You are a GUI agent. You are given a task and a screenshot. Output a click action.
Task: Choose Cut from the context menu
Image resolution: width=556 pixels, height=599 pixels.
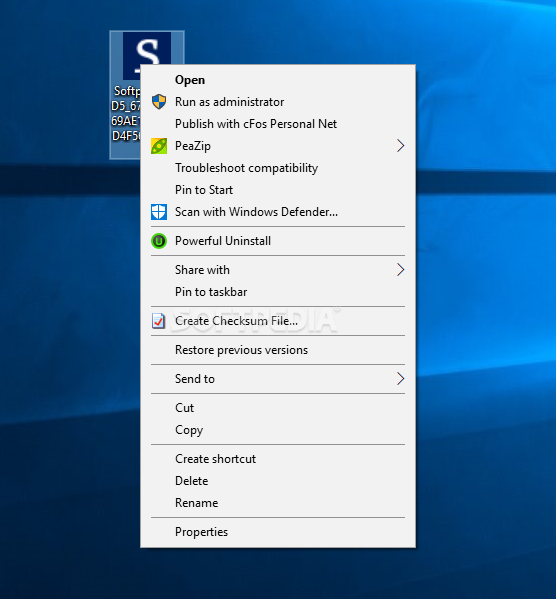[x=278, y=408]
